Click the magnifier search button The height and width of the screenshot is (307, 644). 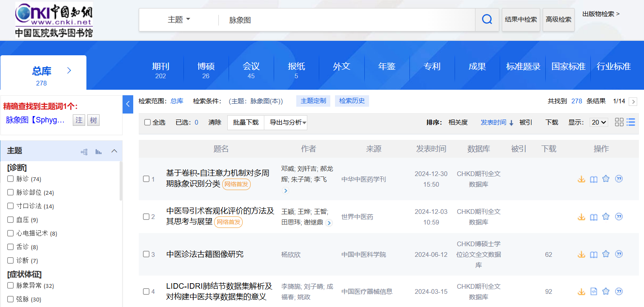tap(487, 20)
